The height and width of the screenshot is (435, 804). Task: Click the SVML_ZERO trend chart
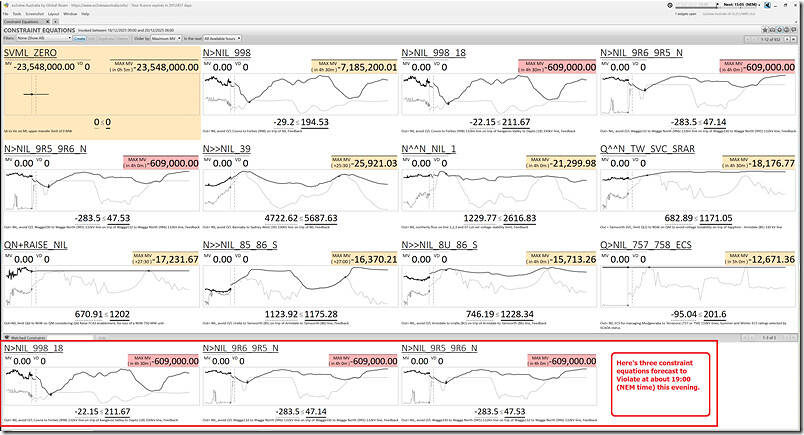click(x=101, y=94)
